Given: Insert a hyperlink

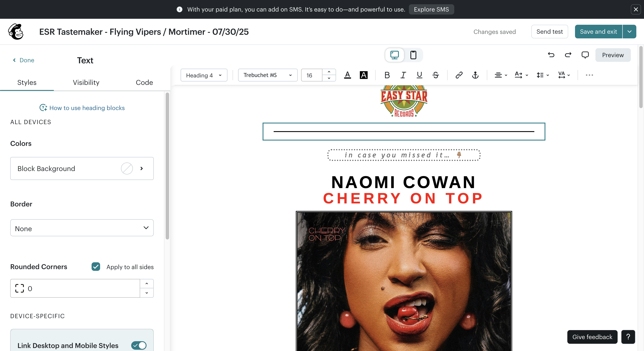Looking at the screenshot, I should tap(459, 75).
